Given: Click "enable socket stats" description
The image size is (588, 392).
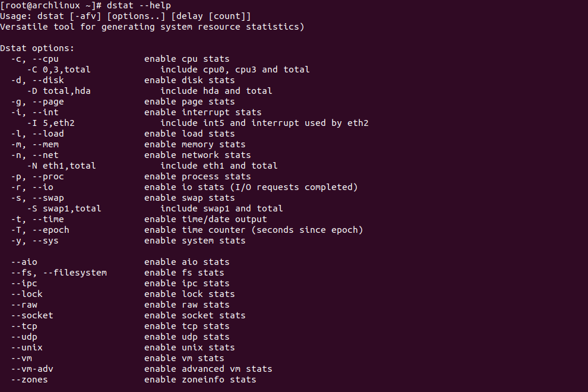Looking at the screenshot, I should pyautogui.click(x=195, y=315).
